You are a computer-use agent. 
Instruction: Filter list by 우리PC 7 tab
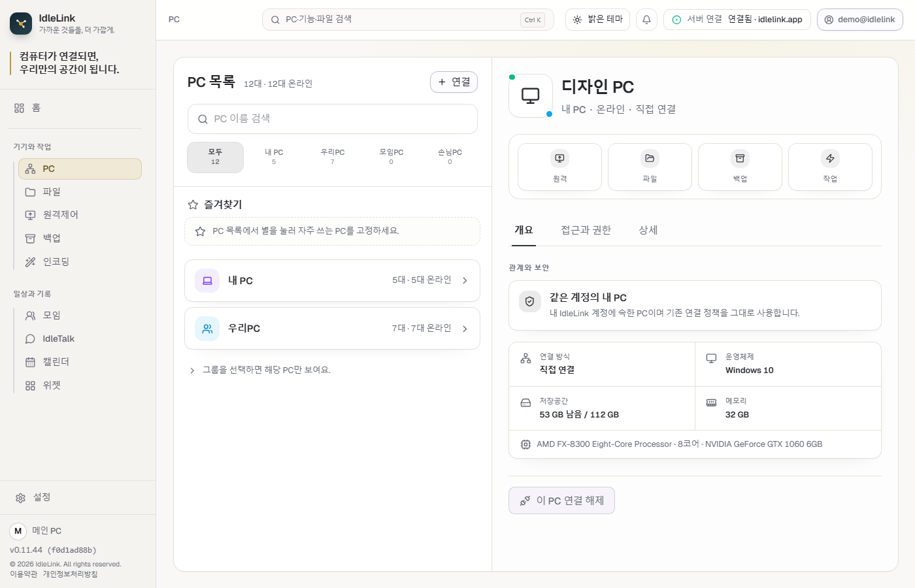333,157
